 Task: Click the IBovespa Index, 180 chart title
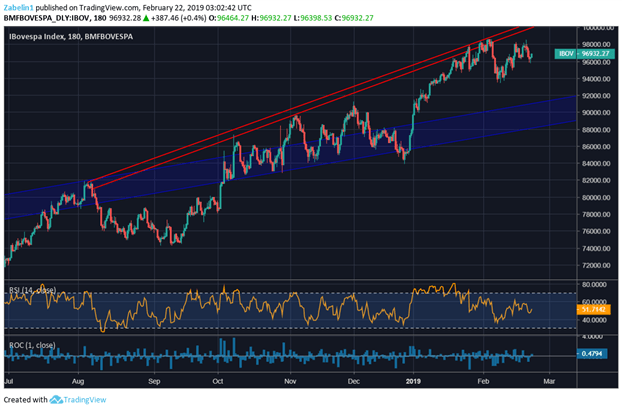[x=71, y=36]
